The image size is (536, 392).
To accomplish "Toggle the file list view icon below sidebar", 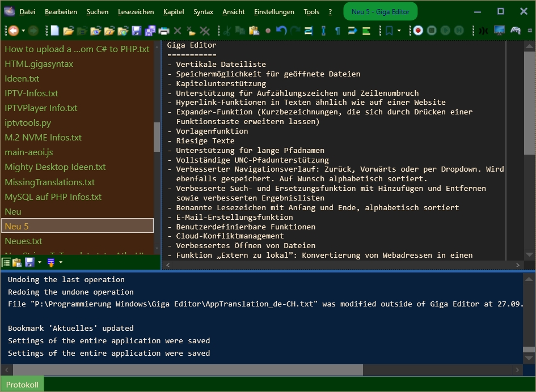I will click(6, 262).
